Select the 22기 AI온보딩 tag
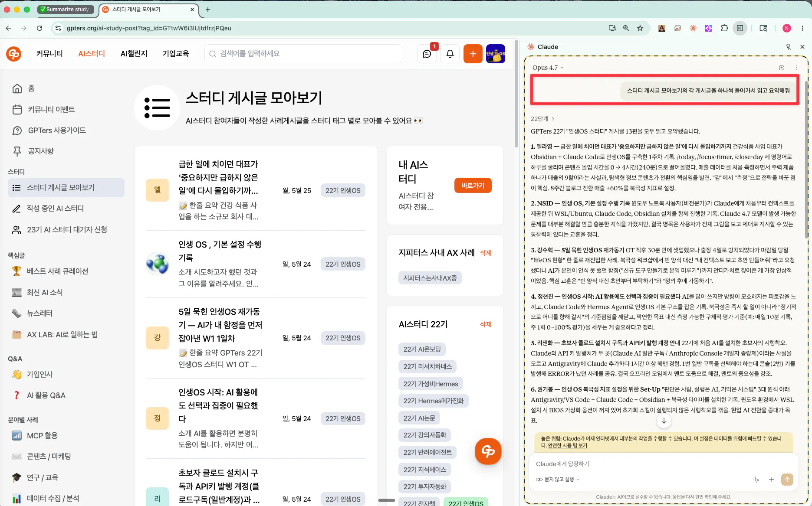The image size is (812, 506). point(422,349)
